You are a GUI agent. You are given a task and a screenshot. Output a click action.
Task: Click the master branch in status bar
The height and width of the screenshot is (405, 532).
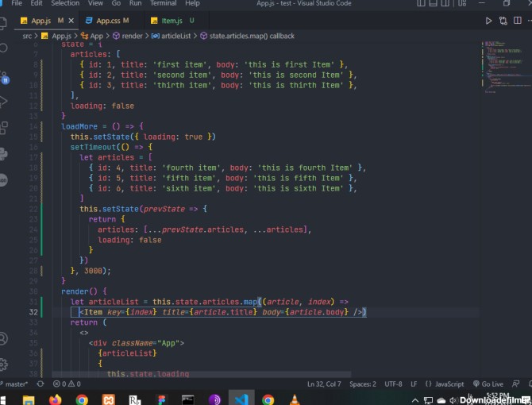(14, 384)
